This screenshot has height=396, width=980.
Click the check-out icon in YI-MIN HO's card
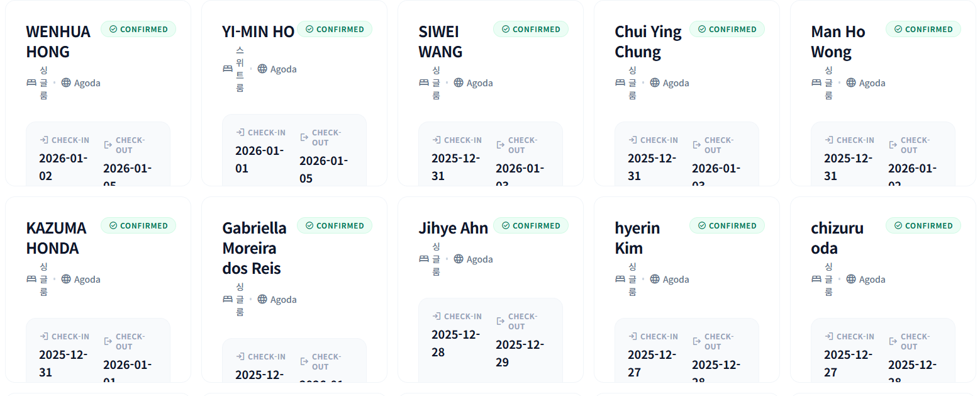pos(304,137)
